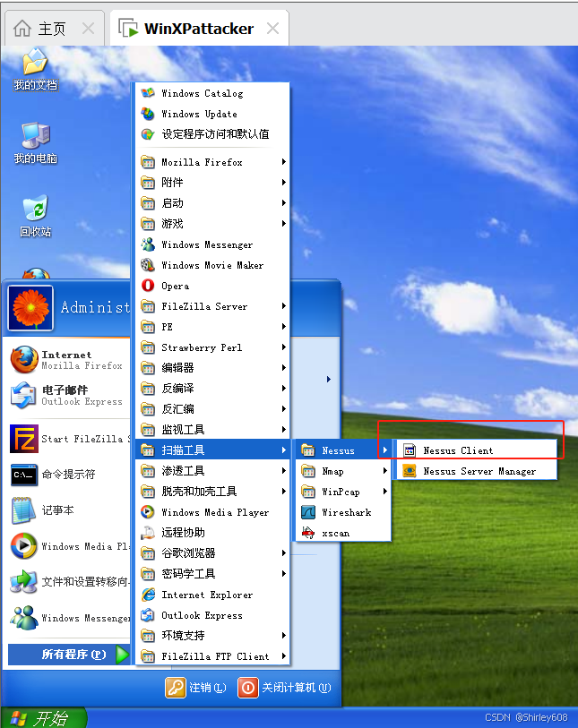Screen dimensions: 578x728
Task: Open 我的文档 desktop icon
Action: [x=35, y=70]
